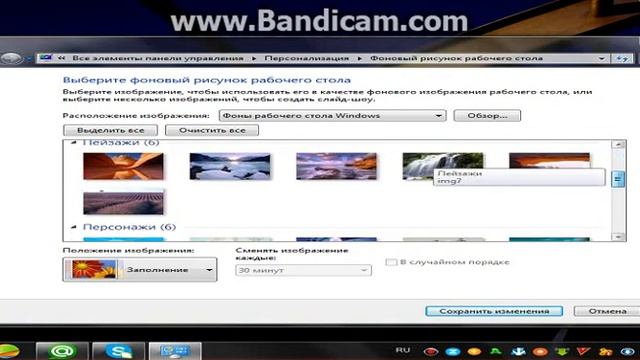
Task: Click 'Сохранить изменения' button
Action: [494, 311]
